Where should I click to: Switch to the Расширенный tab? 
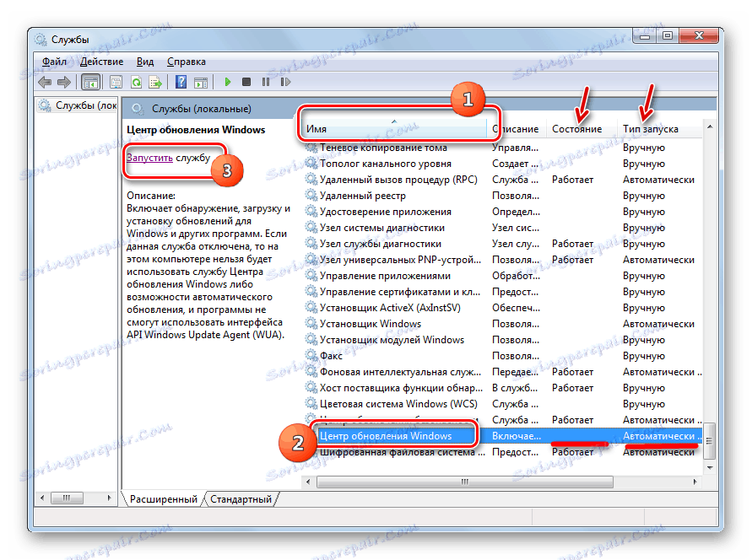point(163,499)
